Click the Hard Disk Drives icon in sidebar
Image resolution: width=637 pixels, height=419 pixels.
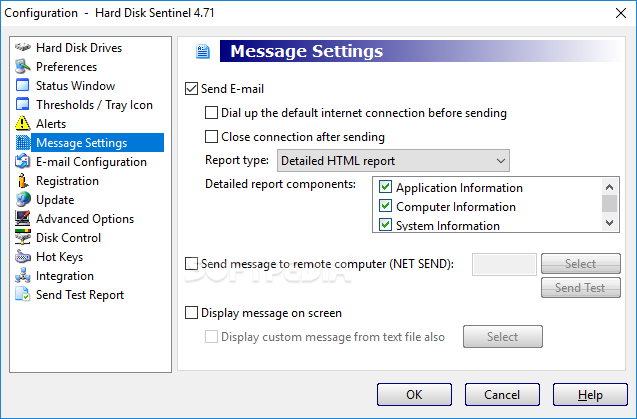(23, 47)
